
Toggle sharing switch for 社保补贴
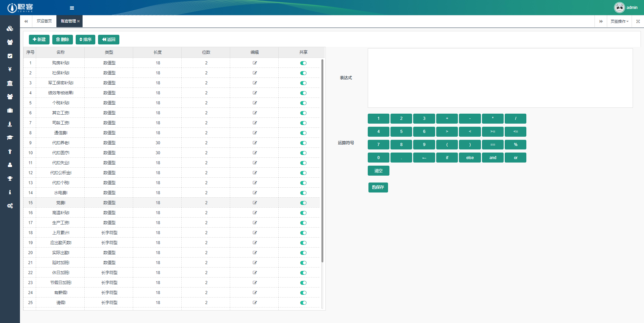pos(303,73)
